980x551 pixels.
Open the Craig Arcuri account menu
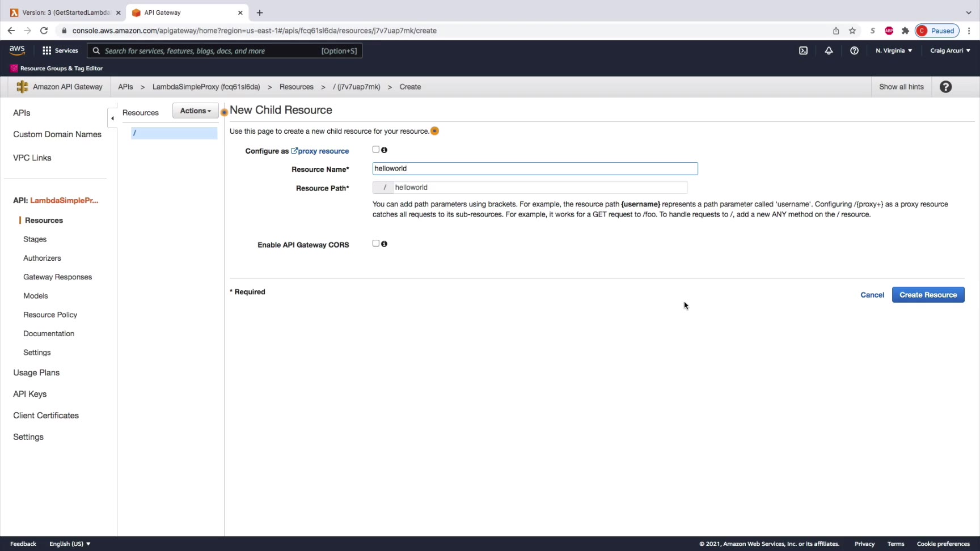tap(950, 50)
